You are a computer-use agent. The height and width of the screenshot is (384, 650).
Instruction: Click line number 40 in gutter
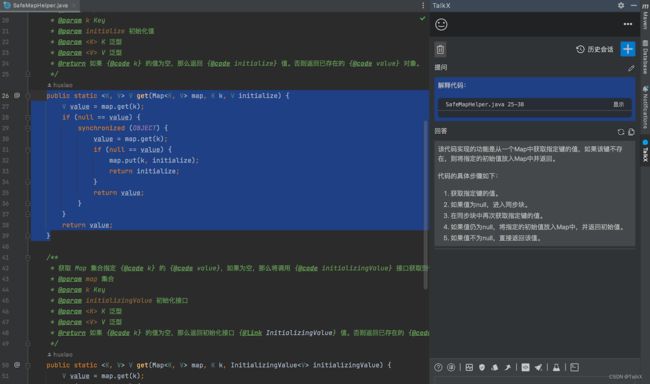(x=5, y=246)
